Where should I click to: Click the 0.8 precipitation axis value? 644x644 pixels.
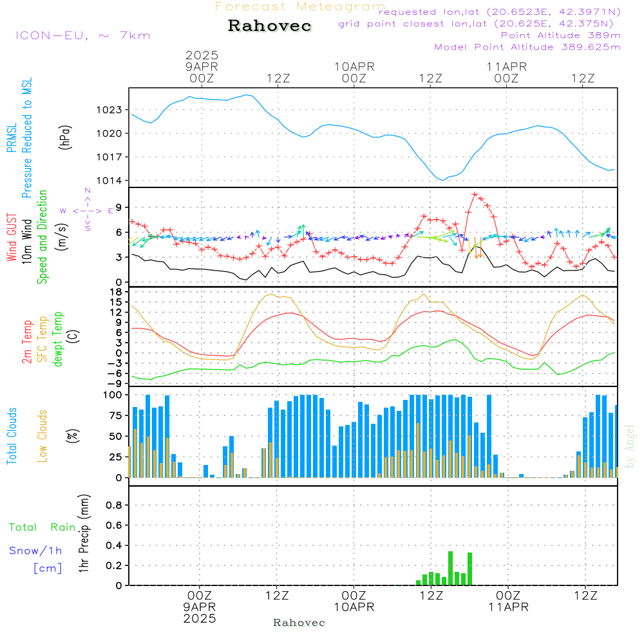(x=114, y=505)
